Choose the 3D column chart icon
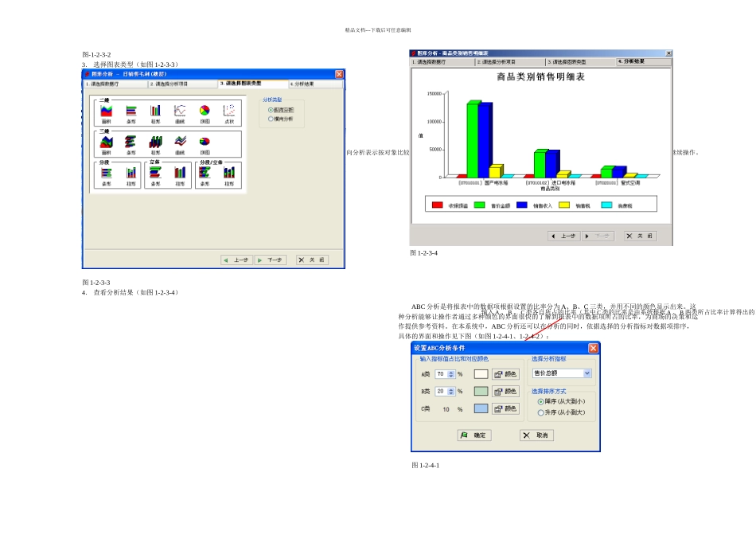Screen dimensions: 756x535 (155, 142)
